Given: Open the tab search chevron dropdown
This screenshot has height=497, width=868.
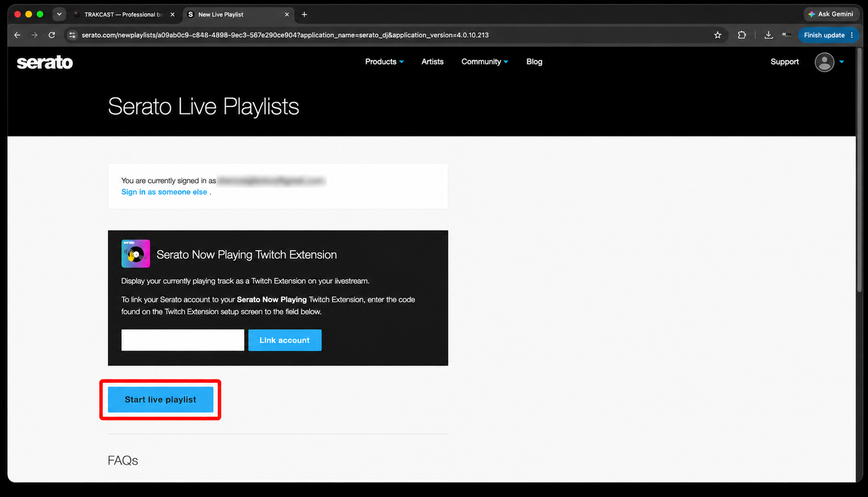Looking at the screenshot, I should click(x=59, y=15).
